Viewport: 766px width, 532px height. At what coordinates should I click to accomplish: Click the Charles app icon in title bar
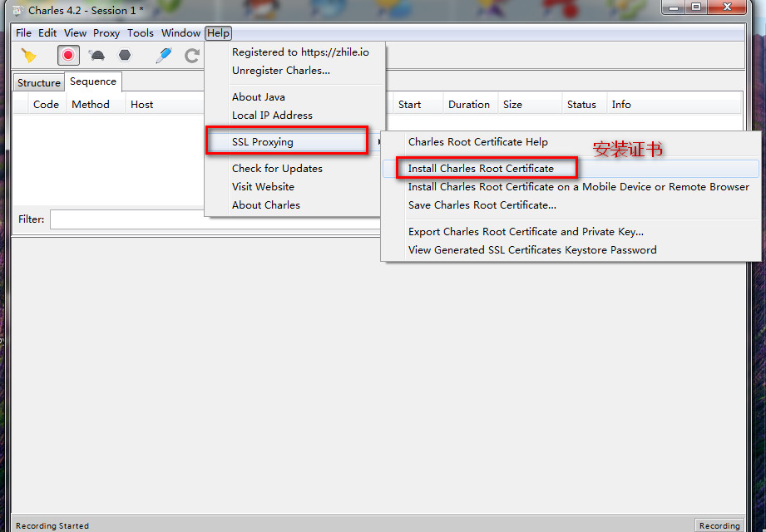coord(17,10)
